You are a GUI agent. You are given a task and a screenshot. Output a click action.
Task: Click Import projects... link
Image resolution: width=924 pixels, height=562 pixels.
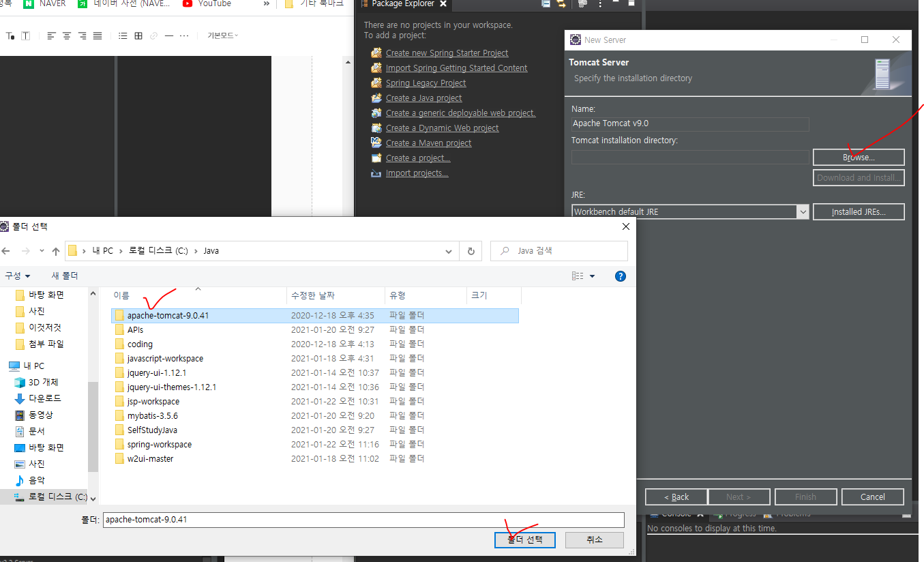click(x=417, y=173)
